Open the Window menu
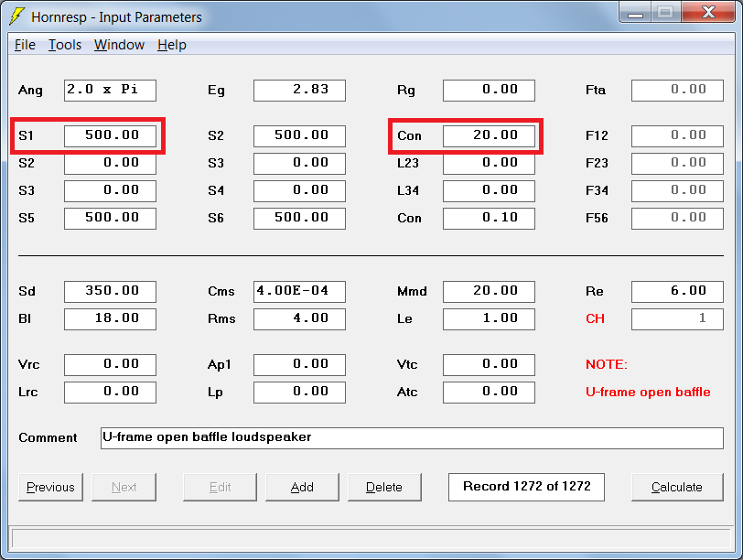Screen dimensions: 743x560 click(119, 45)
